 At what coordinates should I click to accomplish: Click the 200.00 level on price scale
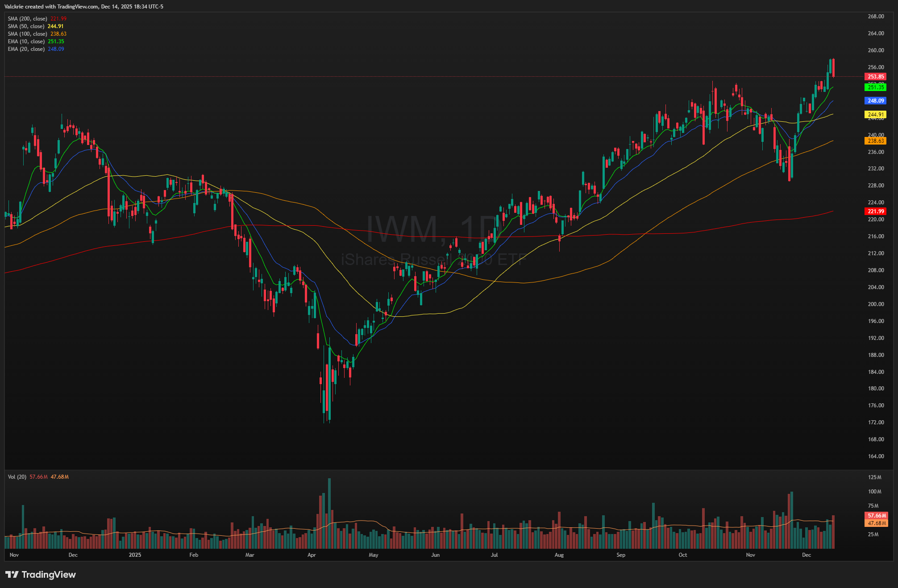click(875, 304)
